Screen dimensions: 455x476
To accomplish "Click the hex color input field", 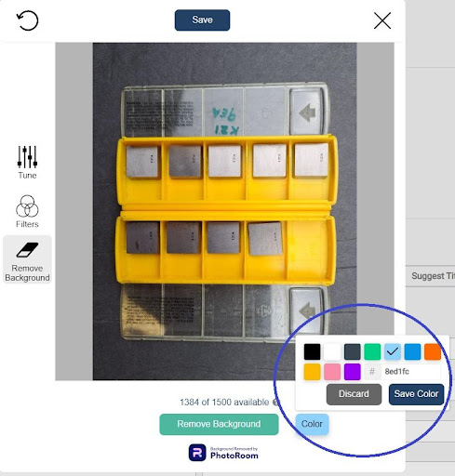I will pos(410,372).
